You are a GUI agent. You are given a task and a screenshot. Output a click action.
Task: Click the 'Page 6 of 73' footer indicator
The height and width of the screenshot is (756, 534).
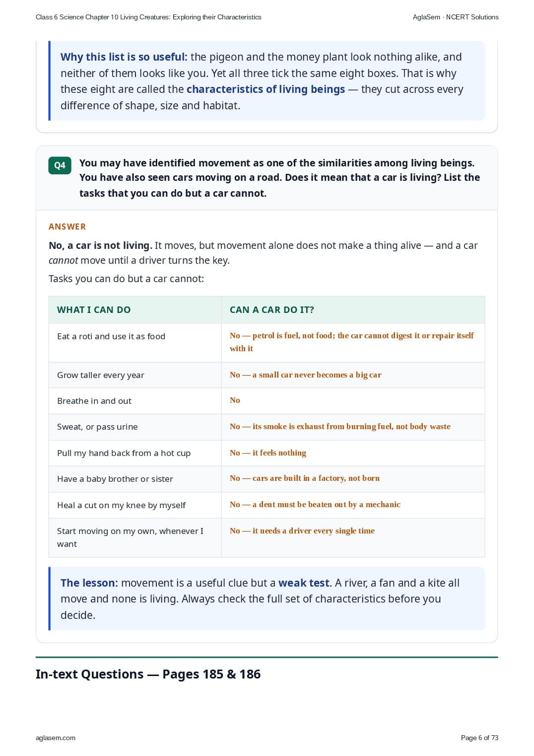[x=479, y=738]
